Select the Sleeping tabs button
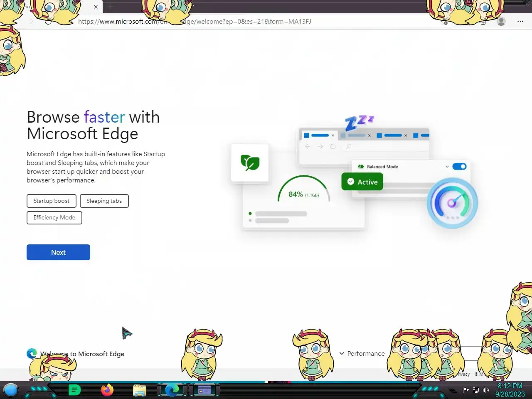 point(104,201)
